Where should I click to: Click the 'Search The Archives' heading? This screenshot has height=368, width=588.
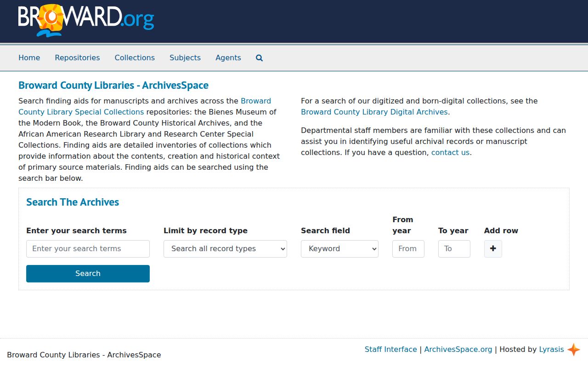73,202
